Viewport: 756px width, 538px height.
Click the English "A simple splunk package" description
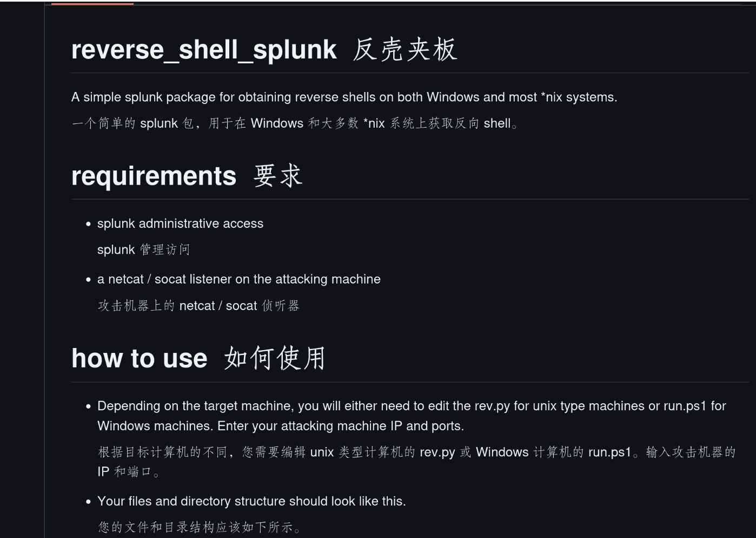click(x=344, y=97)
